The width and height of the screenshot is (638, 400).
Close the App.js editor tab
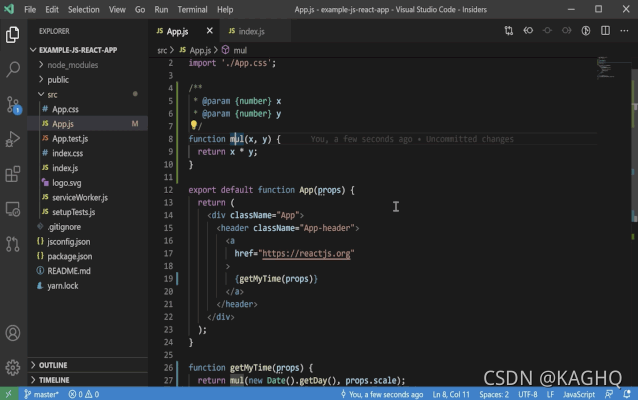pyautogui.click(x=210, y=31)
